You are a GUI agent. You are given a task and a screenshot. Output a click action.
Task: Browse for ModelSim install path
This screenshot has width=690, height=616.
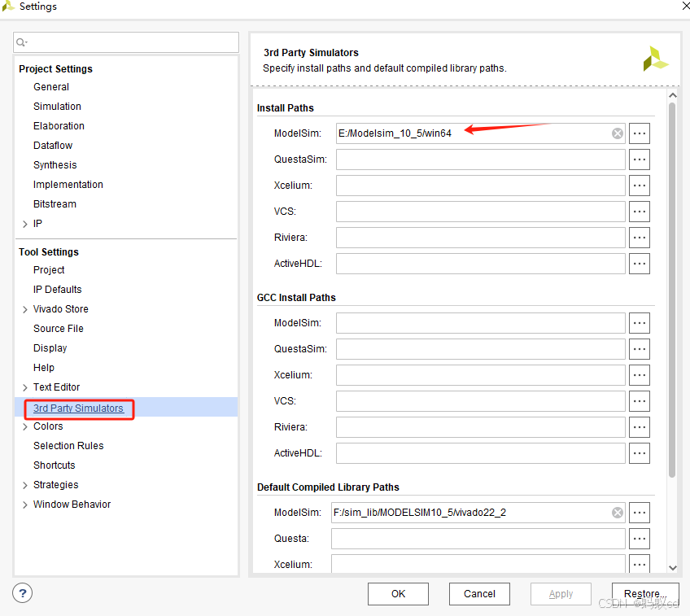(x=639, y=133)
